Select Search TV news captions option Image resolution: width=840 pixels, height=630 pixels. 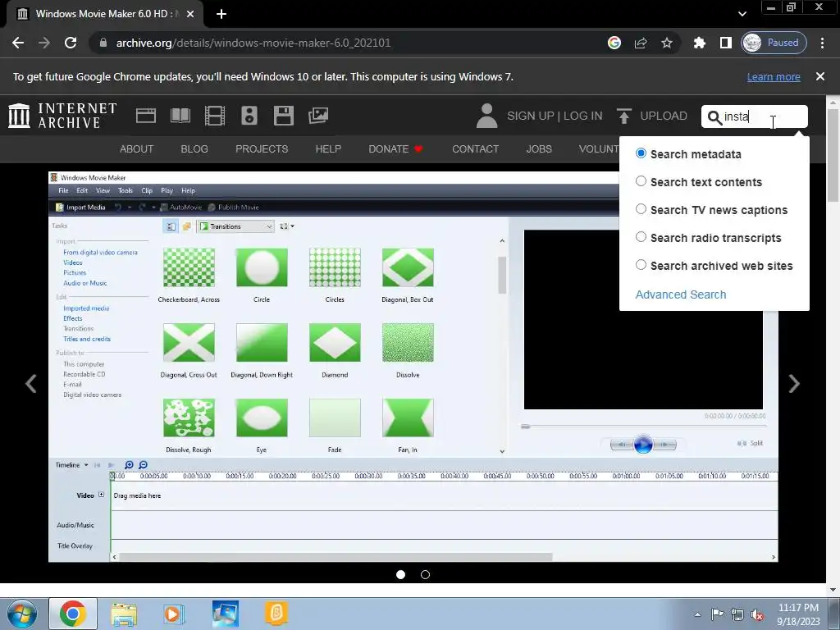[641, 209]
